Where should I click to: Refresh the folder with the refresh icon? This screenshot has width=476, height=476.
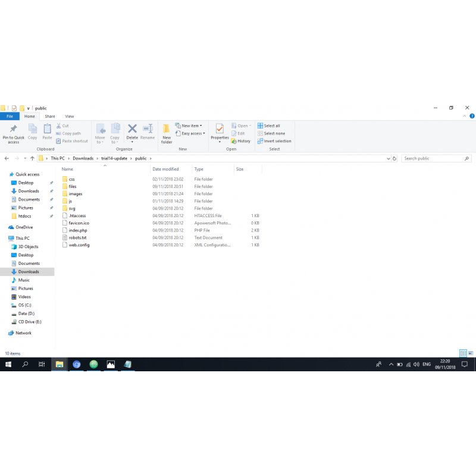tap(394, 159)
